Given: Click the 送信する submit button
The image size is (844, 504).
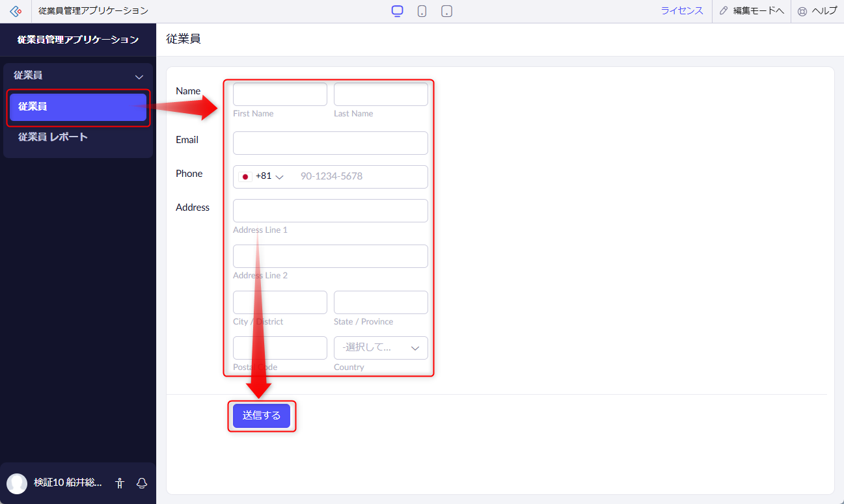Looking at the screenshot, I should tap(262, 416).
